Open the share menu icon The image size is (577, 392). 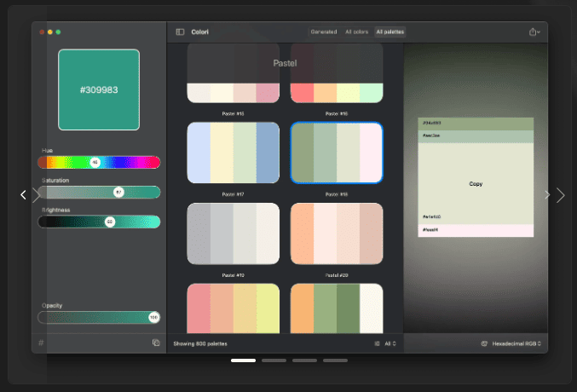coord(534,32)
